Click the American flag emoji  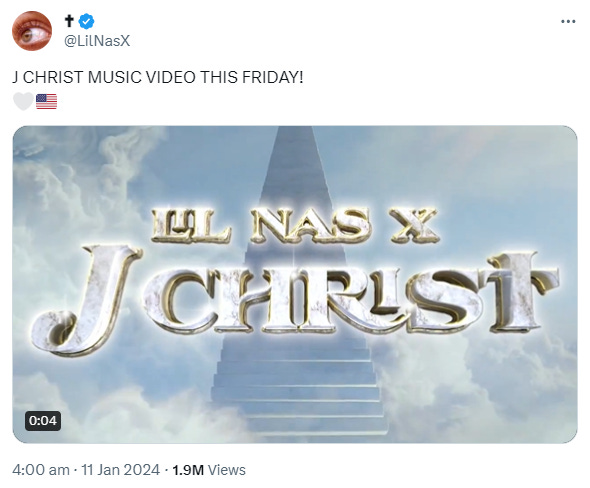click(47, 102)
